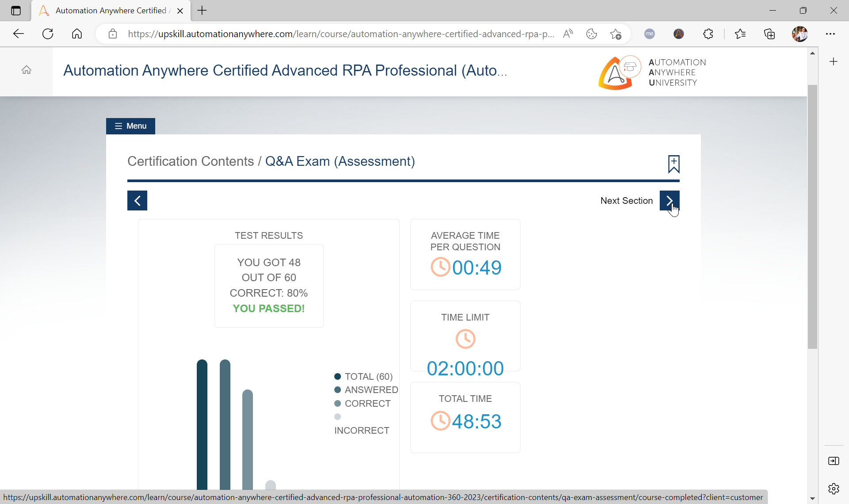Click the third Correct bar in chart
The height and width of the screenshot is (504, 849).
[248, 440]
